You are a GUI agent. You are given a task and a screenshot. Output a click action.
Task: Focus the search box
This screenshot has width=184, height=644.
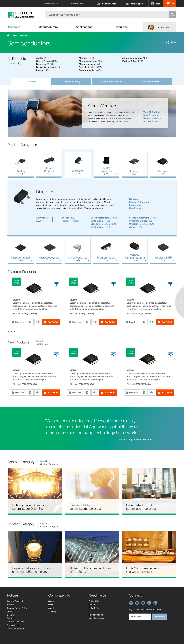pyautogui.click(x=107, y=15)
